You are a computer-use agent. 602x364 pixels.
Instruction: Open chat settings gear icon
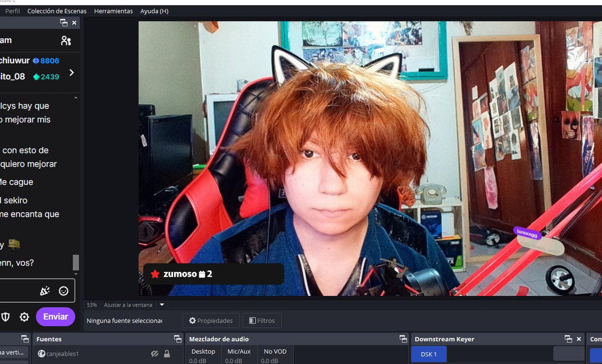(x=24, y=317)
